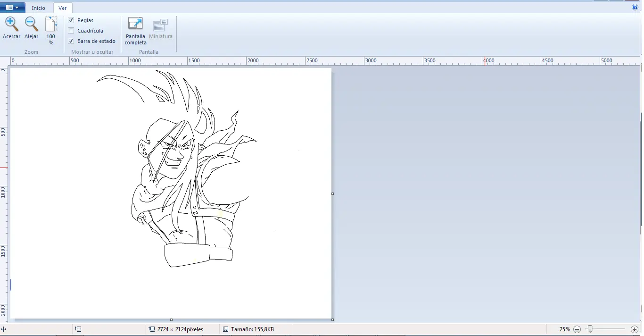Uncheck the Barra de estado checkbox

point(71,41)
